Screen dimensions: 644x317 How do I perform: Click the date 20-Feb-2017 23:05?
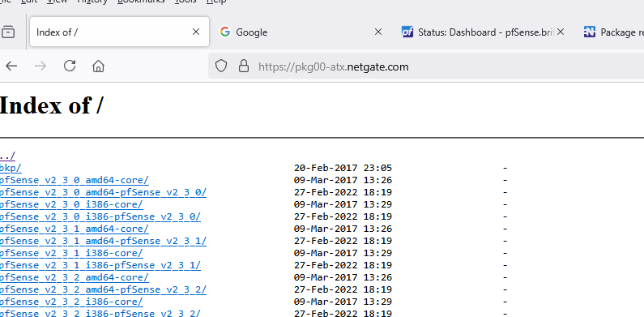tap(343, 168)
